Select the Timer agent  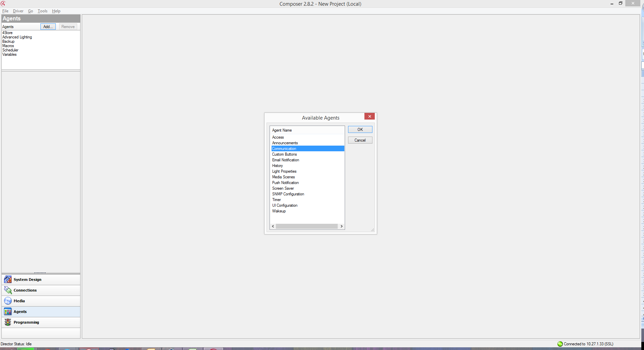[x=277, y=200]
